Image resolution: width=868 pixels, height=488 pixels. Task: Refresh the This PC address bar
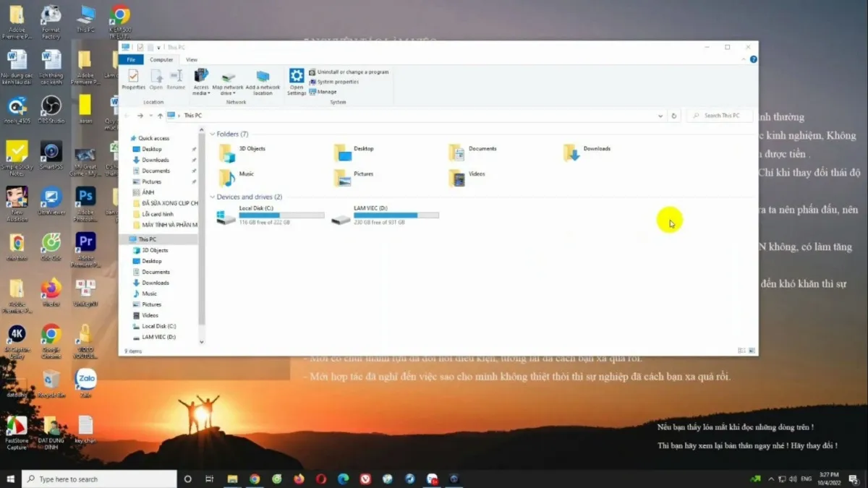pos(674,116)
